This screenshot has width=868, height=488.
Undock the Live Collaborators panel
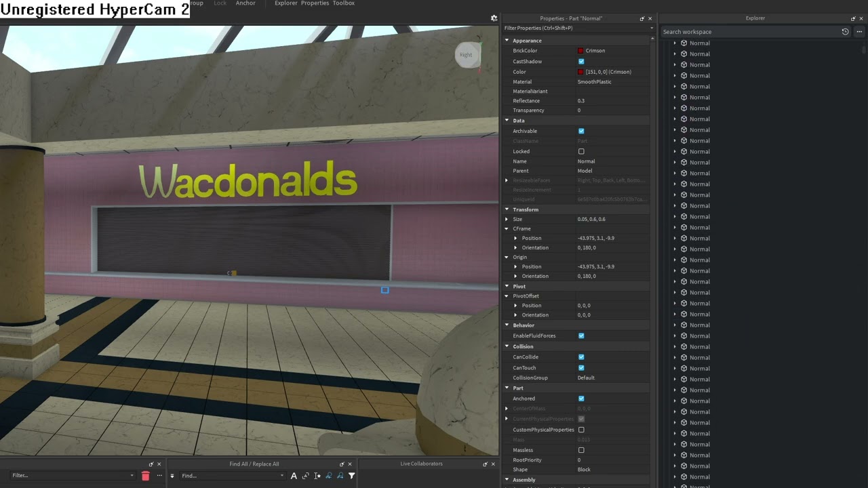click(485, 464)
